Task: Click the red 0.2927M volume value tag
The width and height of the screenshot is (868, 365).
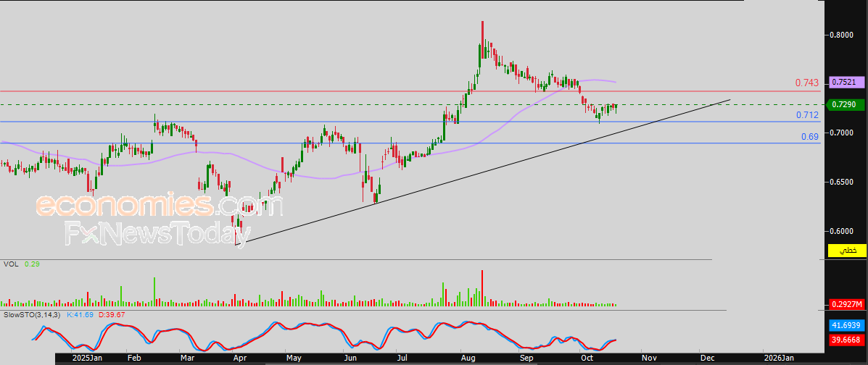Action: tap(844, 304)
